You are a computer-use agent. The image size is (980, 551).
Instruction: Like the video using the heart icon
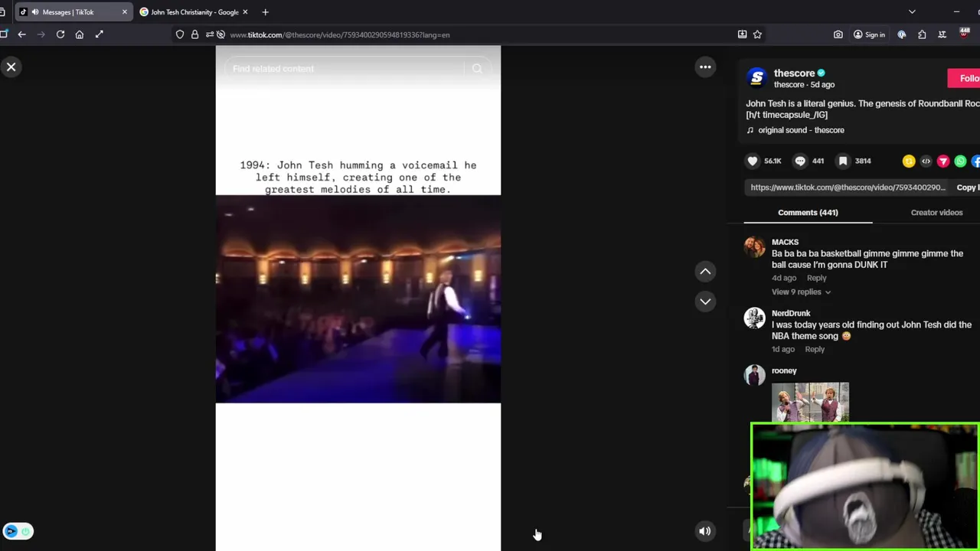tap(753, 161)
